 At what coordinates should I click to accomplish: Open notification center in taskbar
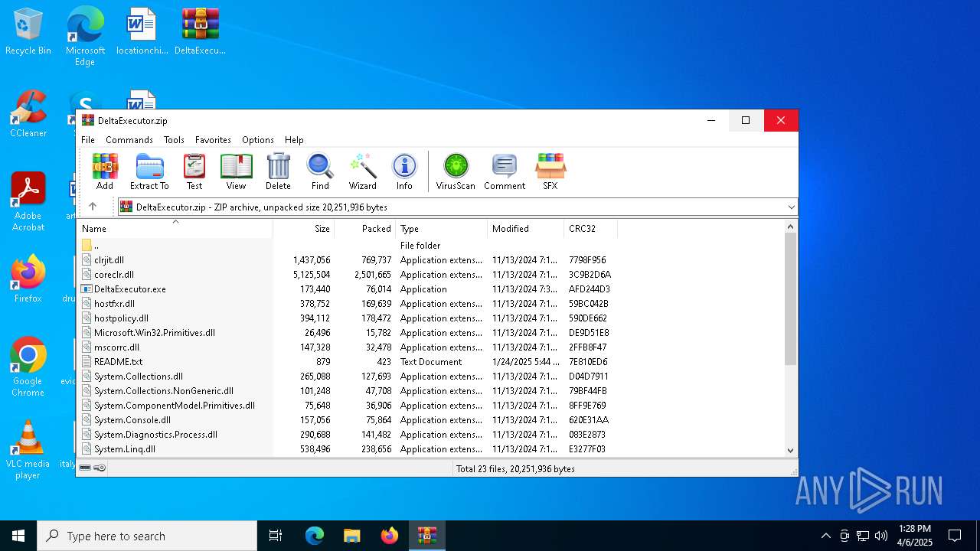(x=955, y=536)
